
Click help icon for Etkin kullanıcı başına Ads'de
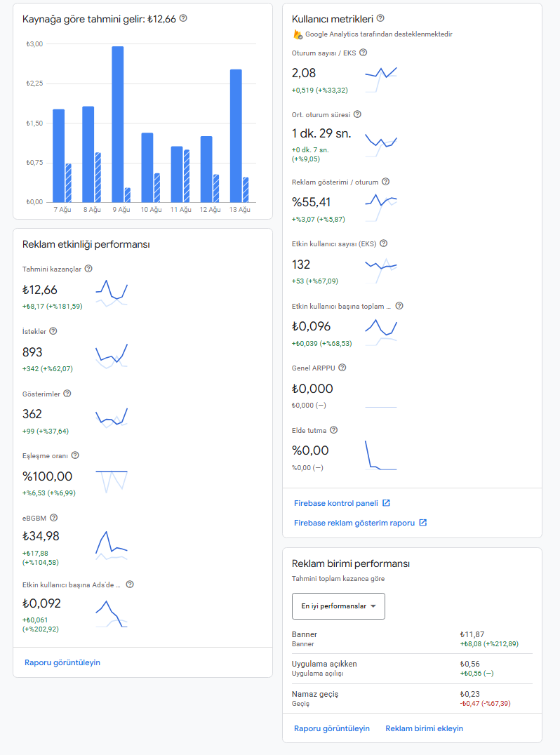coord(130,584)
